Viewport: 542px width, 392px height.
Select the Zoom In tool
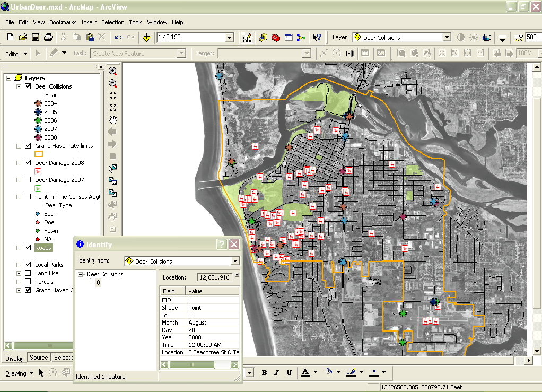pyautogui.click(x=112, y=71)
